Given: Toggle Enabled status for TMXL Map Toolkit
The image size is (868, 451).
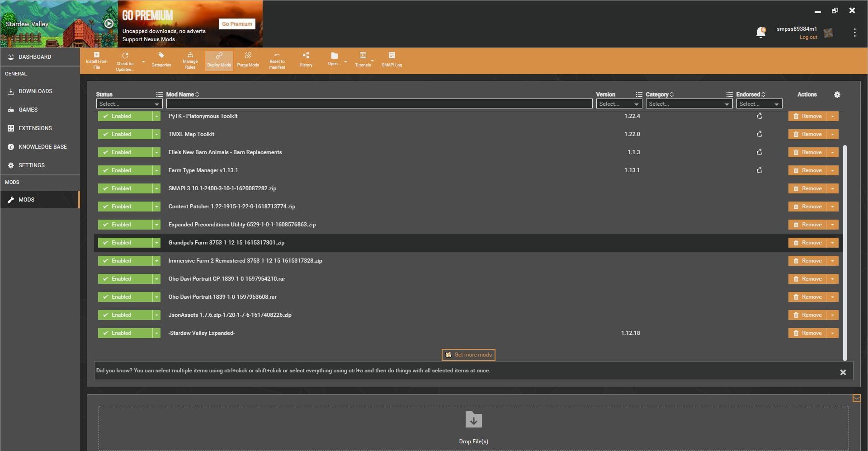Looking at the screenshot, I should (x=125, y=134).
